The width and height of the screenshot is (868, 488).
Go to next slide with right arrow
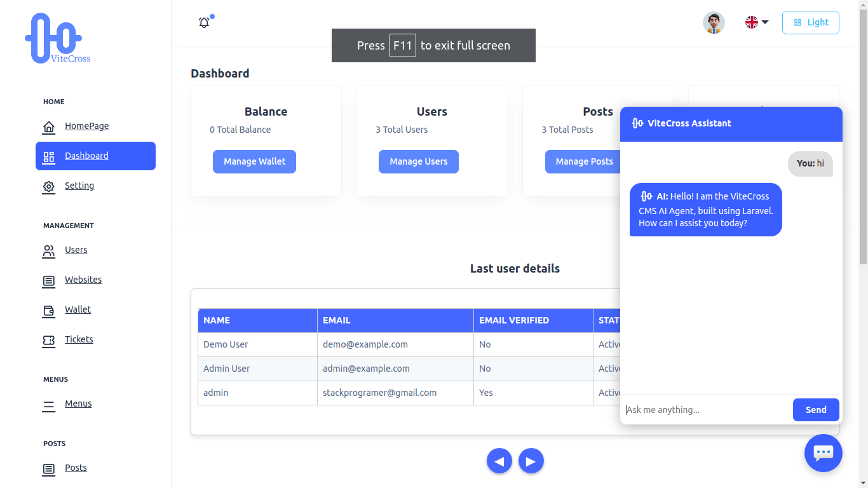tap(531, 461)
